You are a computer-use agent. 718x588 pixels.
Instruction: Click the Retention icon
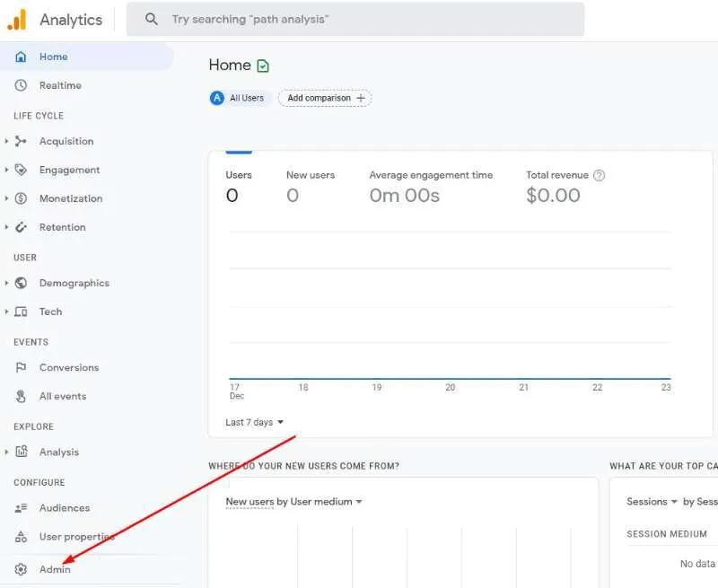click(22, 227)
